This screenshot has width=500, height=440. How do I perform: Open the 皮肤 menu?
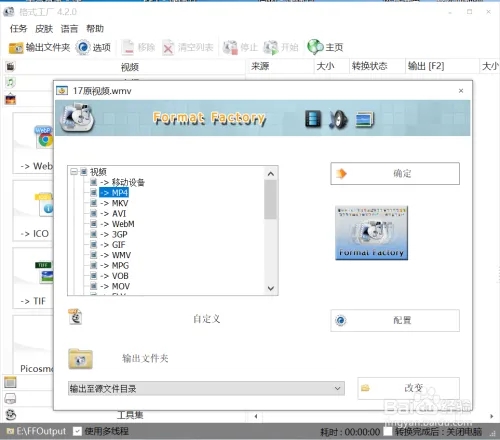[x=44, y=29]
